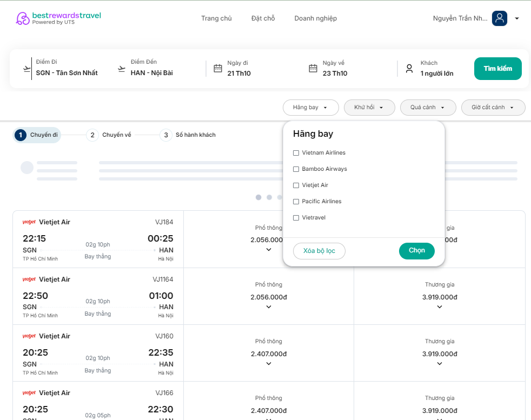This screenshot has width=531, height=420.
Task: Open the Doanh nghiệp menu
Action: [315, 18]
